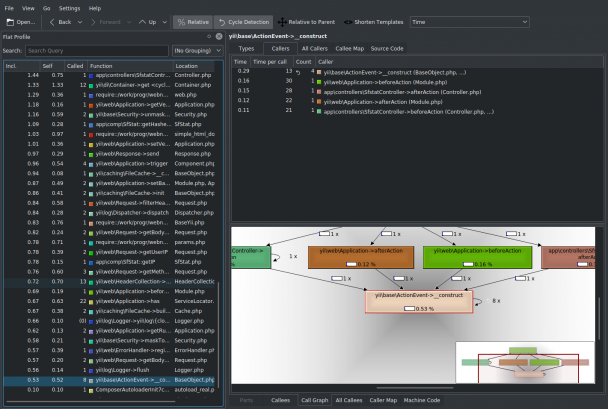Click the Open file toolbar icon
Viewport: 608px width, 409px height.
[x=10, y=22]
